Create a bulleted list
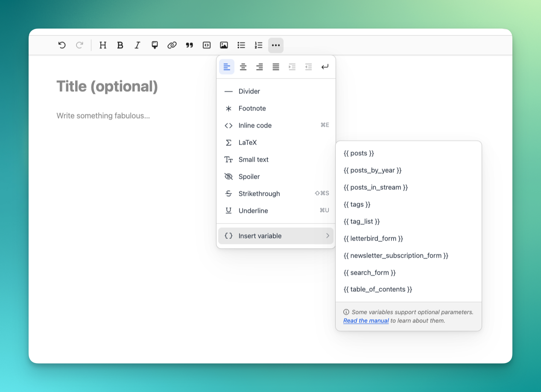Screen dimensions: 541x392 pos(241,45)
